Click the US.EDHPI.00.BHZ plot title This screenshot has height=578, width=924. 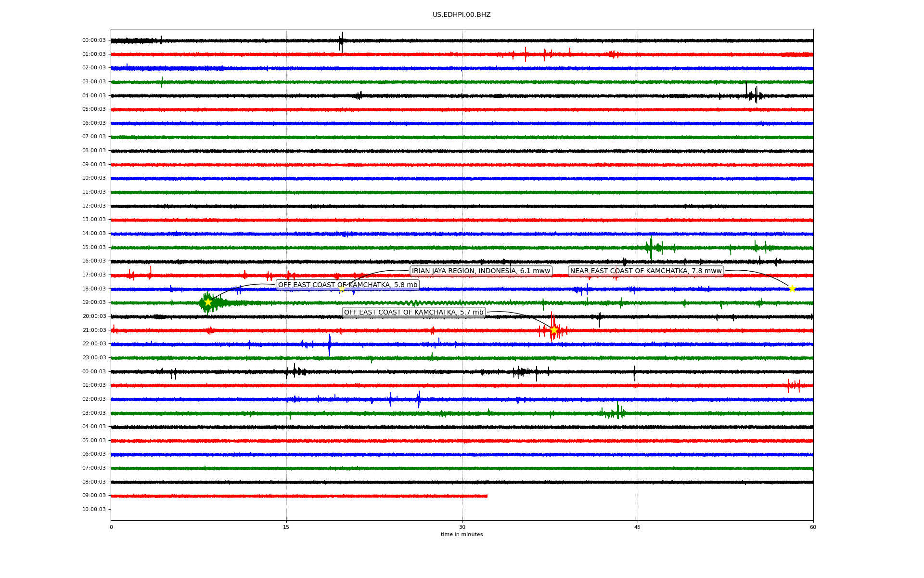[x=462, y=15]
